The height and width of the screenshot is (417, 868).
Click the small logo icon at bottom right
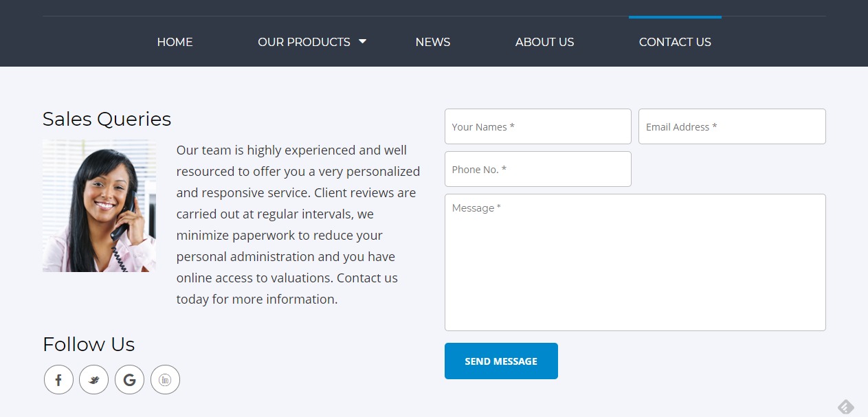[x=845, y=407]
